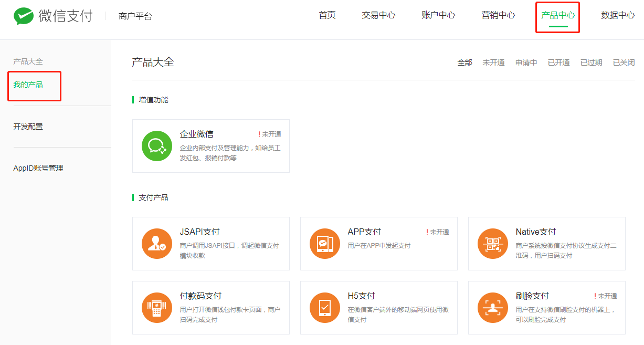Open the 产品中心 top navigation tab

tap(557, 15)
